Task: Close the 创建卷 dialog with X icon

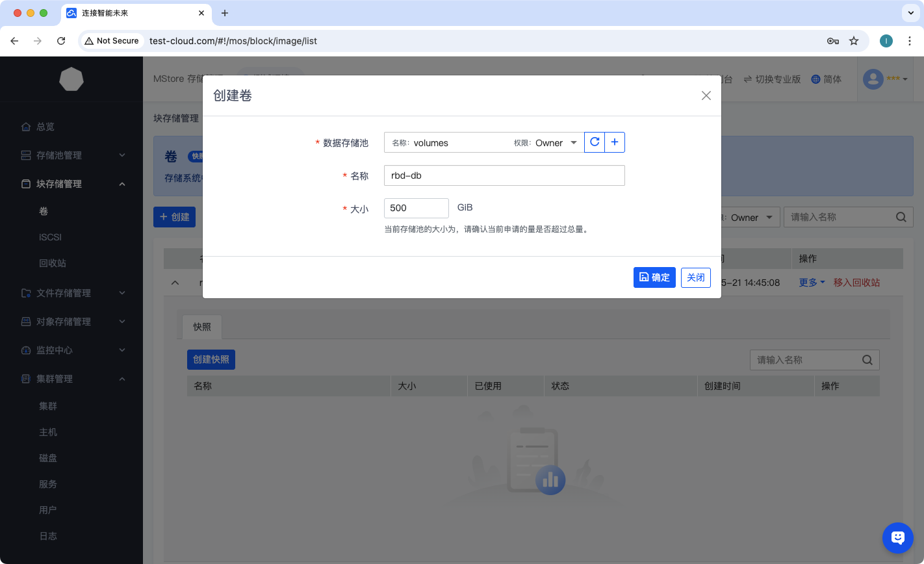Action: [706, 96]
